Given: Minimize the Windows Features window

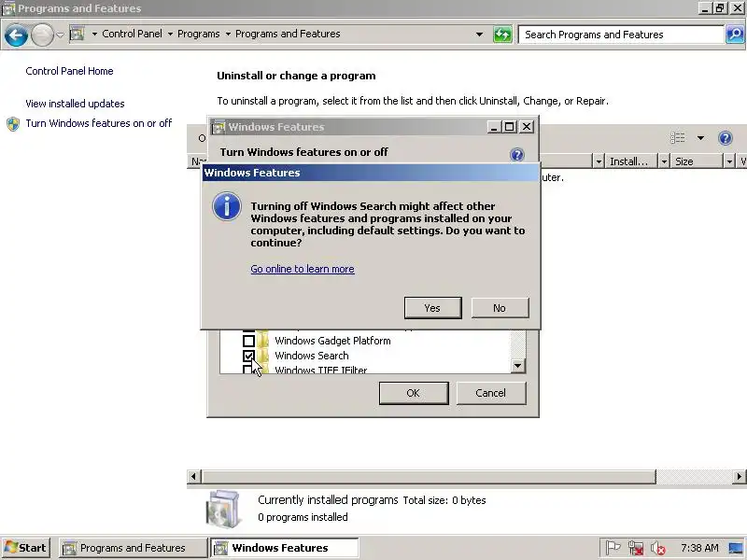Looking at the screenshot, I should (494, 127).
